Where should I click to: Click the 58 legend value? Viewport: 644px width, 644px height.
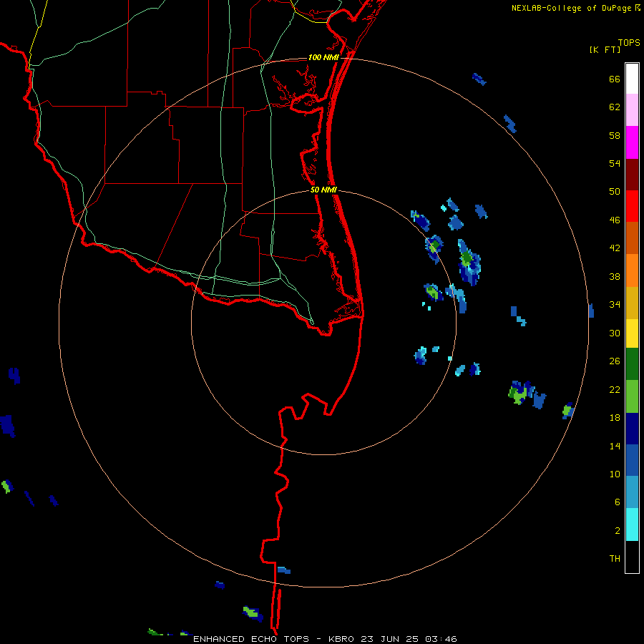click(x=615, y=135)
